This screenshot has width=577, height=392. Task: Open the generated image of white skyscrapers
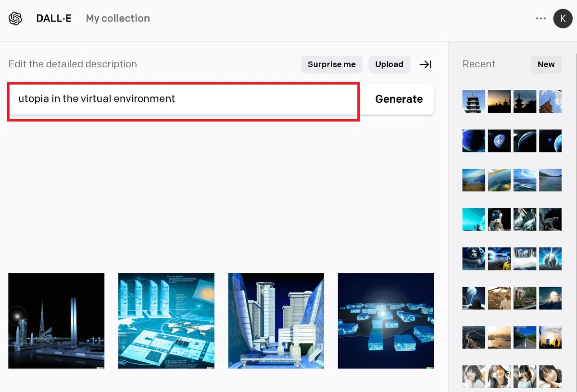(x=276, y=321)
